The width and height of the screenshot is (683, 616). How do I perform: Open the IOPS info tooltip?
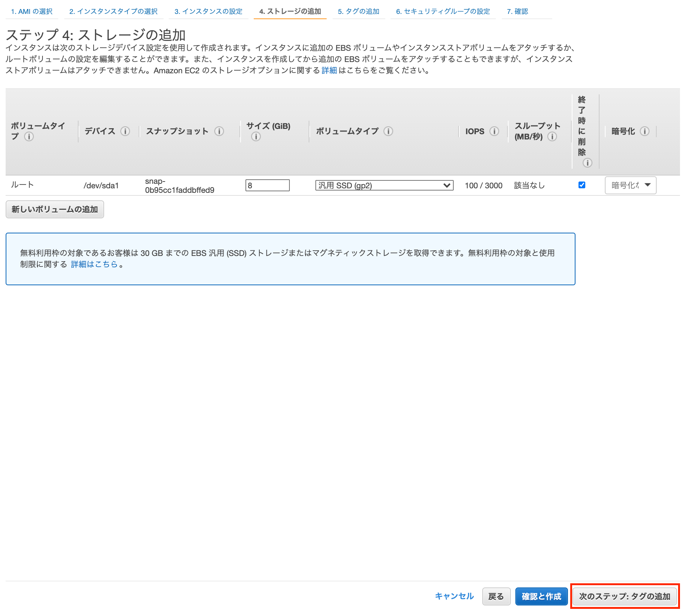[495, 131]
